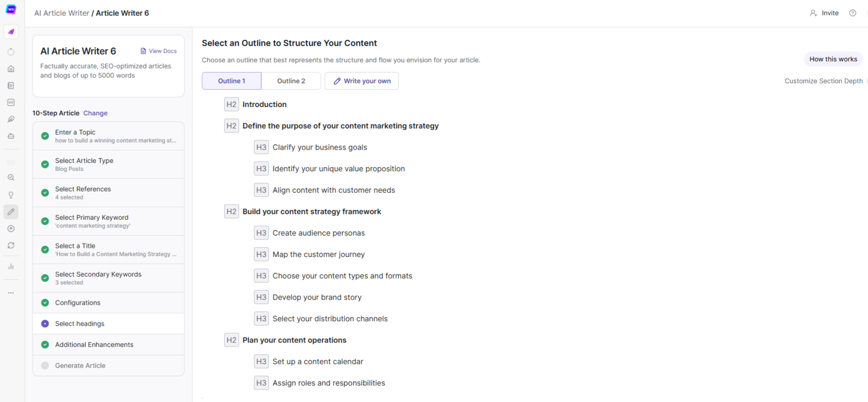This screenshot has height=402, width=868.
Task: Select the pencil writer icon in sidebar
Action: [x=11, y=212]
